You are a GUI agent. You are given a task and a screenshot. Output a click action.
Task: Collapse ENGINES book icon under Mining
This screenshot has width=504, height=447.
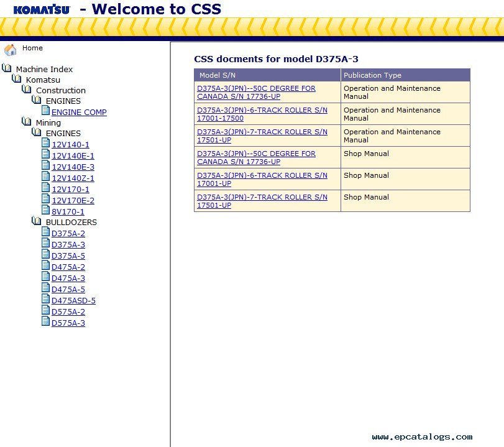pyautogui.click(x=37, y=132)
